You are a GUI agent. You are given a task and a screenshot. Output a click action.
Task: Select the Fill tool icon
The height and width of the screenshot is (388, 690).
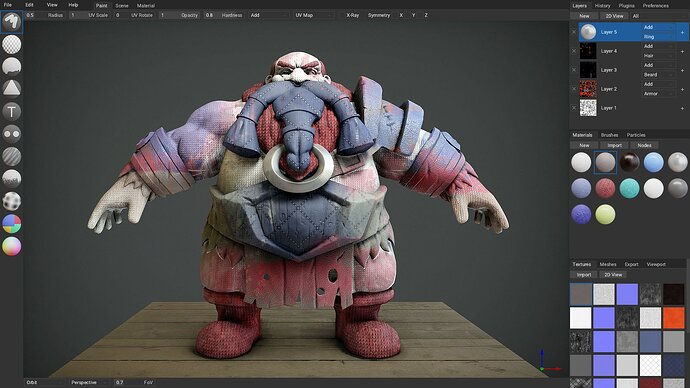pyautogui.click(x=11, y=66)
